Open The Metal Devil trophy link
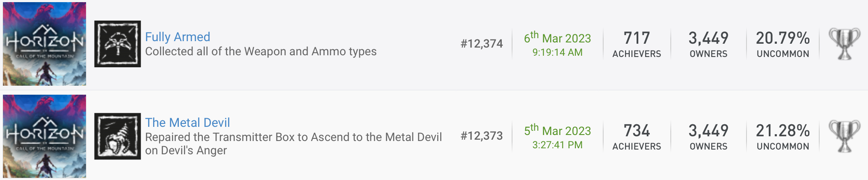Image resolution: width=868 pixels, height=180 pixels. 187,123
